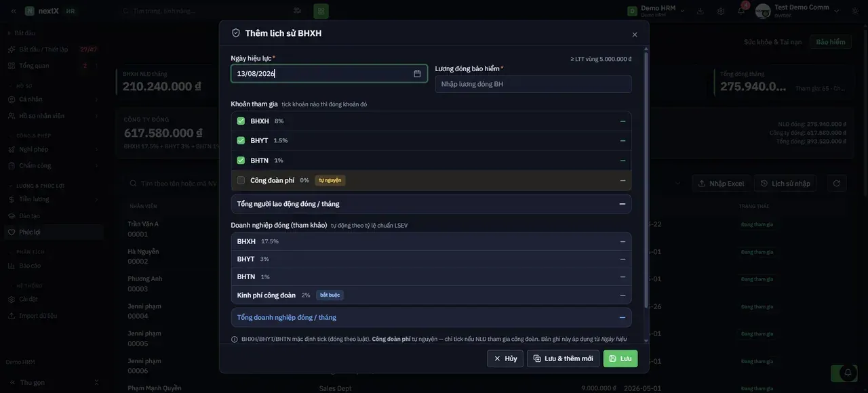868x393 pixels.
Task: Click the Lưu & thêm mới button
Action: [564, 358]
